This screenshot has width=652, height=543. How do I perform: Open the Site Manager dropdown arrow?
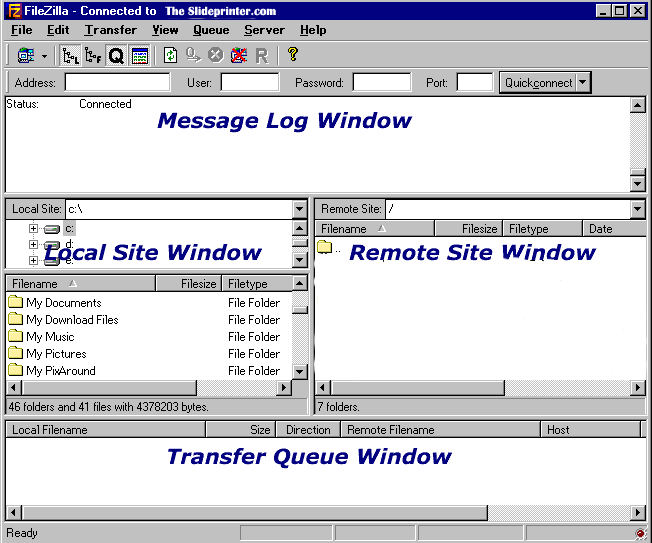coord(44,56)
